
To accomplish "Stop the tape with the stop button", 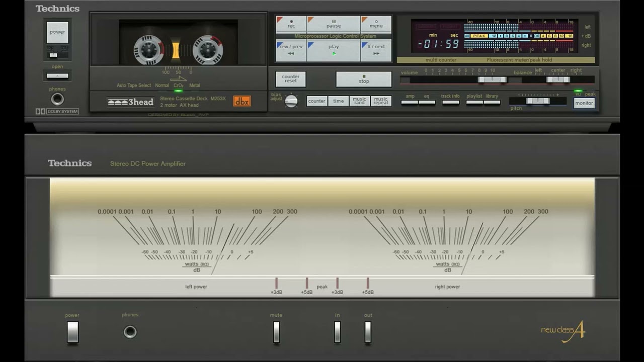I will (364, 79).
